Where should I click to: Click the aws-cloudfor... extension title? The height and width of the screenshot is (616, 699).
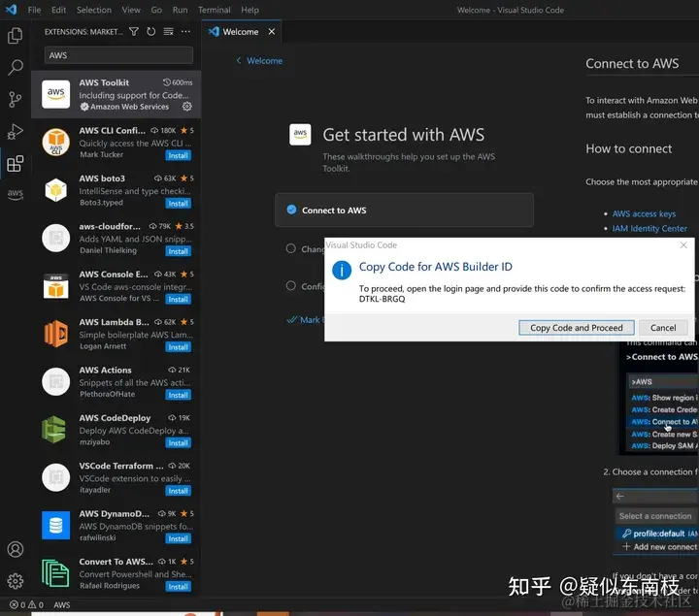tap(110, 226)
